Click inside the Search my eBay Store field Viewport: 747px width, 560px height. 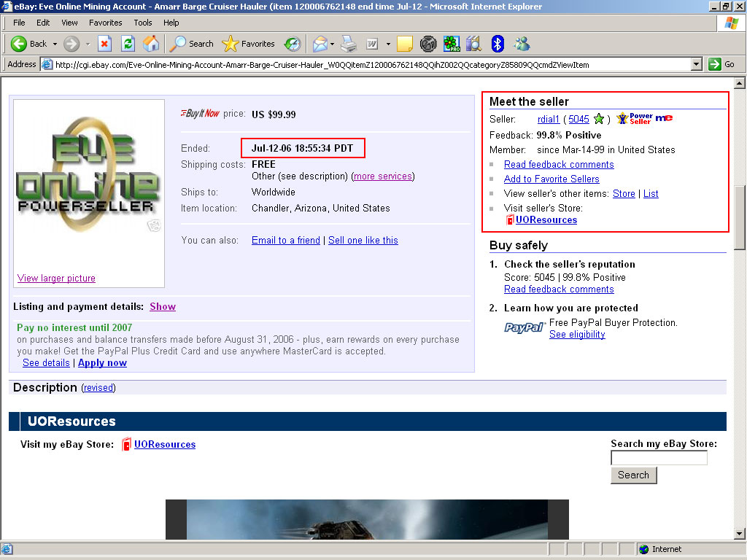click(x=659, y=458)
